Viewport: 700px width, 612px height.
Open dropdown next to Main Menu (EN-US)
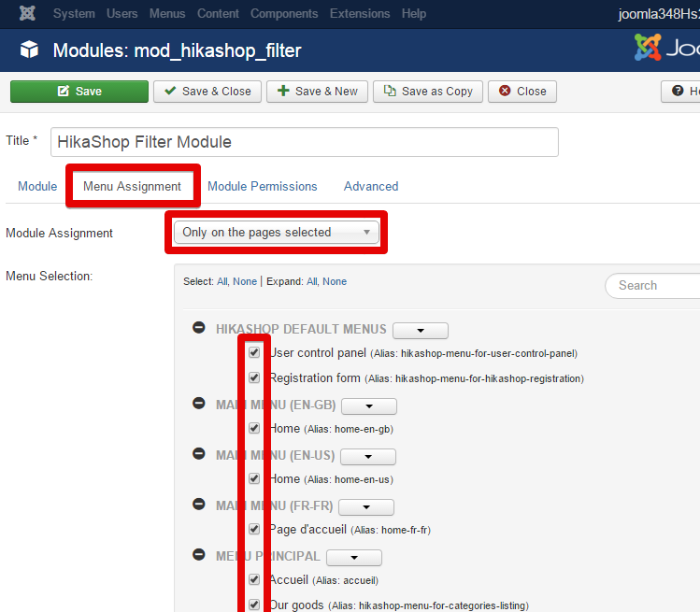pyautogui.click(x=368, y=457)
